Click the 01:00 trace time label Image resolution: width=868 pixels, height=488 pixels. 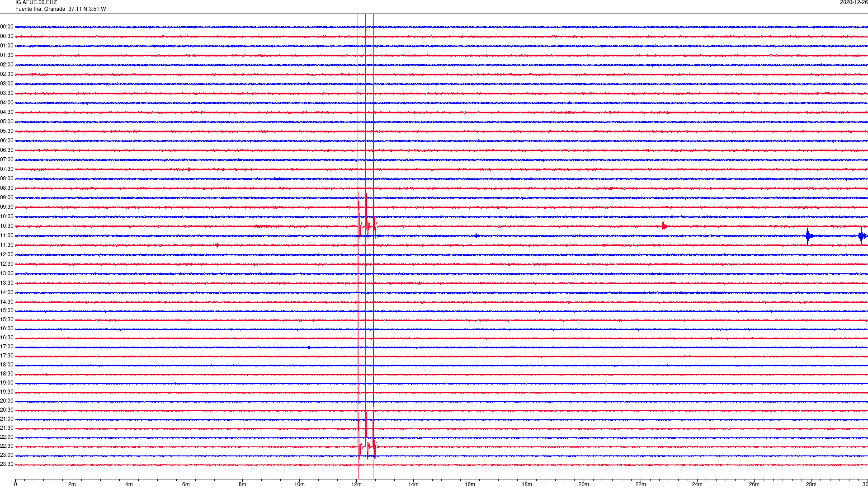[x=7, y=46]
